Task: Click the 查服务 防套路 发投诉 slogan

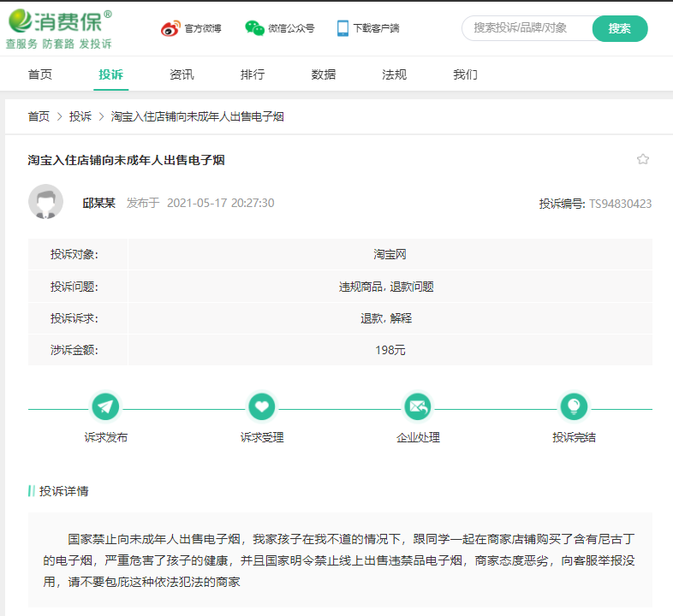Action: 59,44
